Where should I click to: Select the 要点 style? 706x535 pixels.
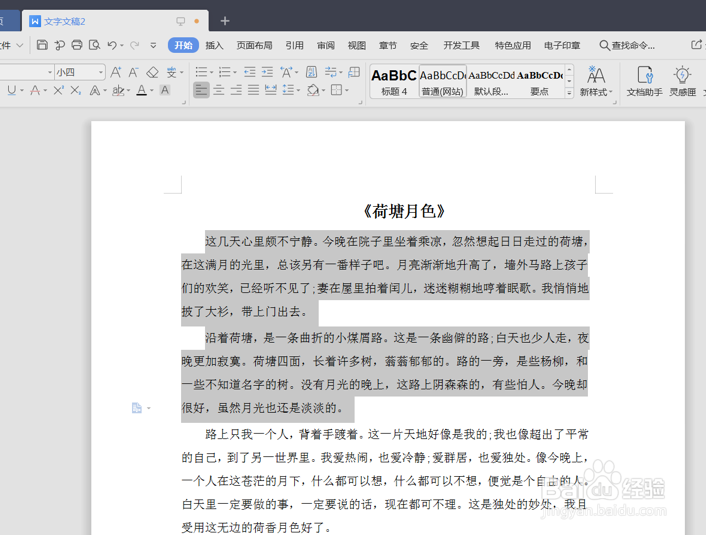[x=539, y=82]
